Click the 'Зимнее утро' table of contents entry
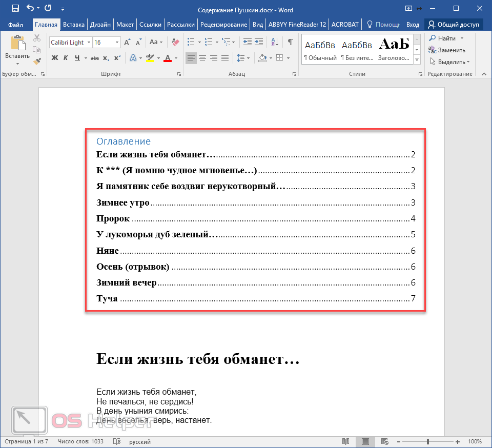Viewport: 492px width, 448px height. click(123, 202)
